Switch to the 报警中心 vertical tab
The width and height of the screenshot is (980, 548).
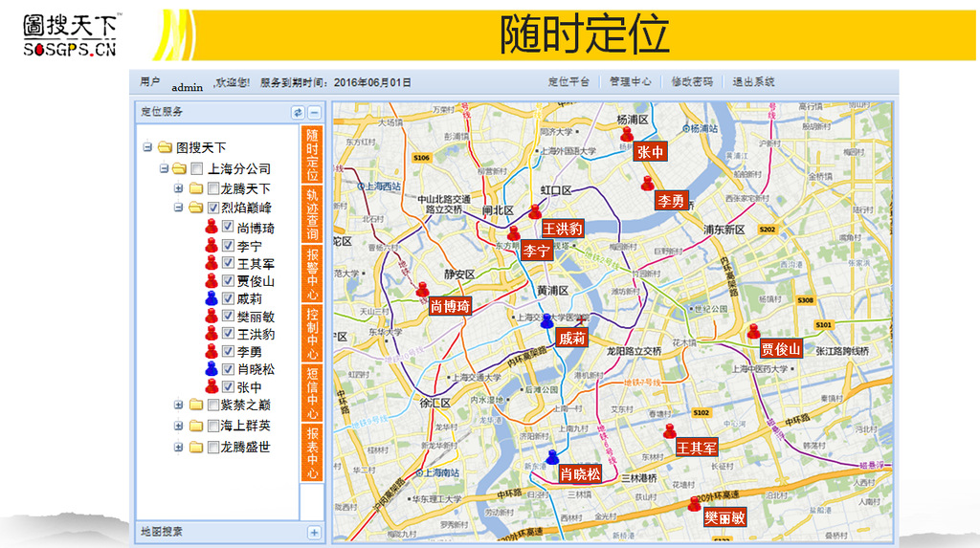[x=312, y=274]
